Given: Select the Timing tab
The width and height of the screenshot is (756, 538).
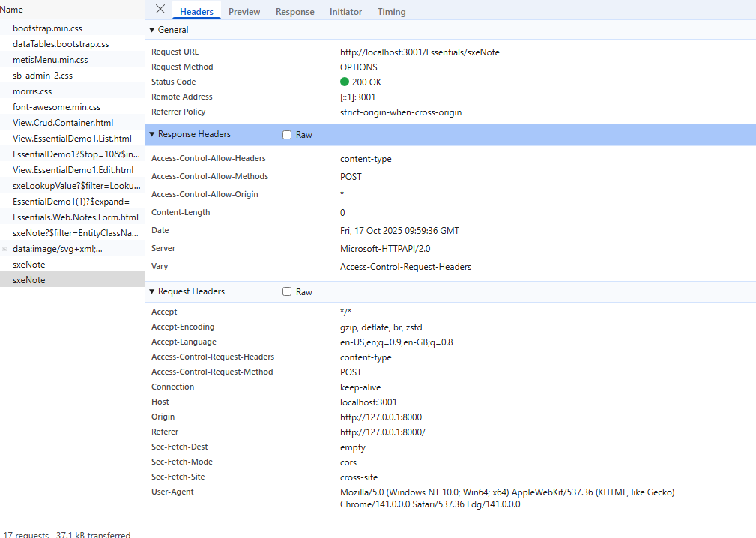Looking at the screenshot, I should [x=391, y=12].
